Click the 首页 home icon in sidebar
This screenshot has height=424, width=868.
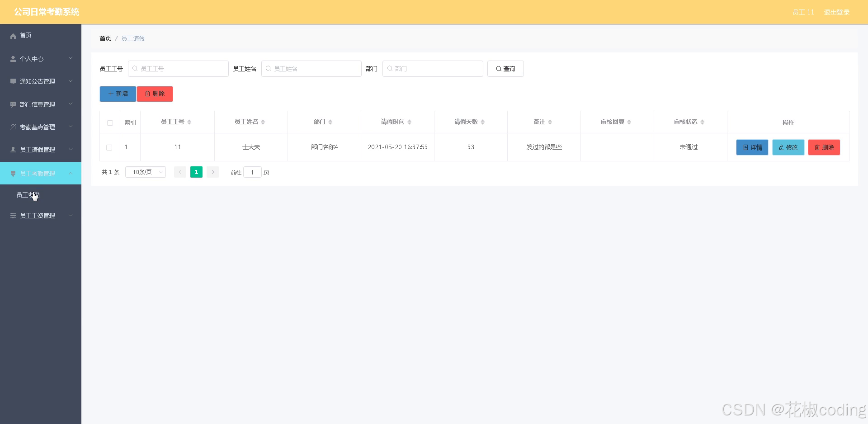pyautogui.click(x=13, y=36)
